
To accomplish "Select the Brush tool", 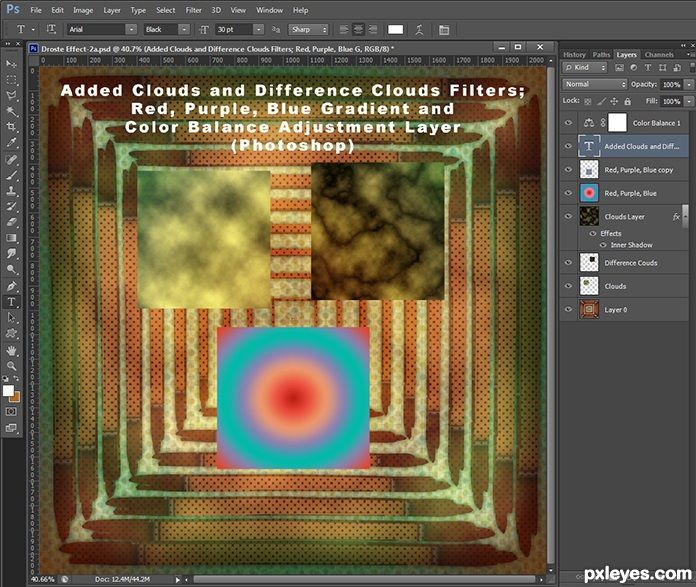I will click(x=11, y=175).
